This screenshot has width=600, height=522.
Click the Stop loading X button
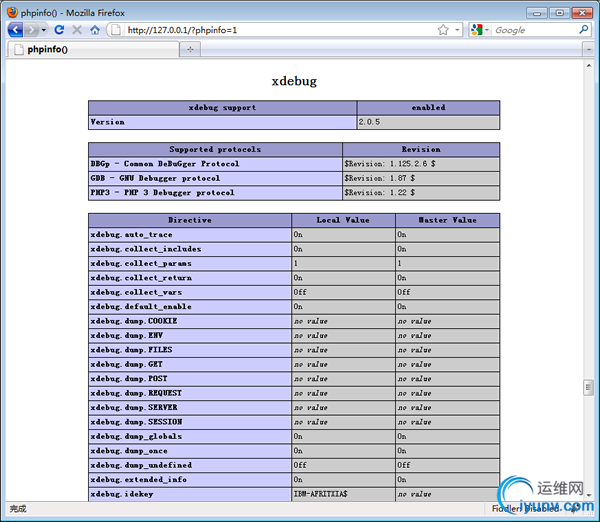coord(77,29)
